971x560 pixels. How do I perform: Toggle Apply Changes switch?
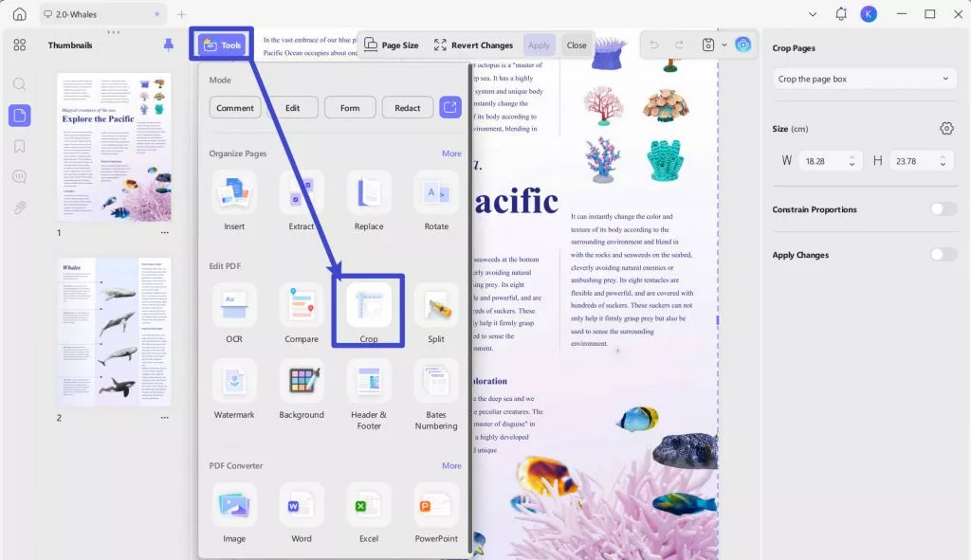click(x=944, y=254)
